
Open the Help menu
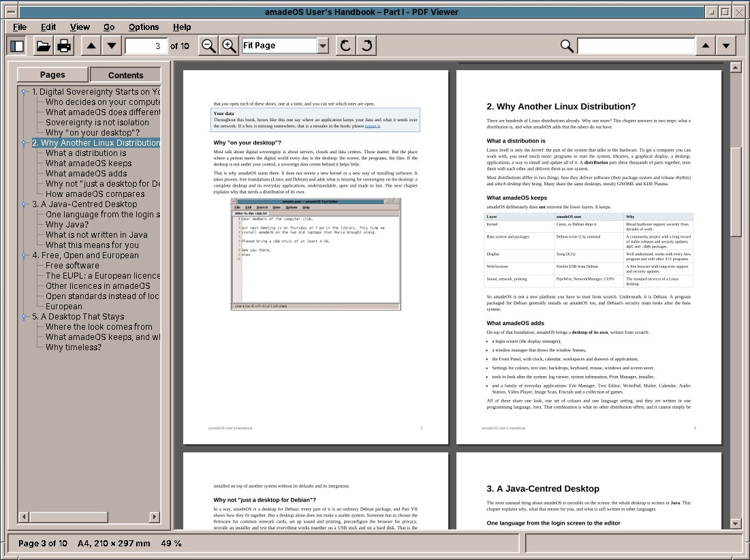(x=182, y=27)
